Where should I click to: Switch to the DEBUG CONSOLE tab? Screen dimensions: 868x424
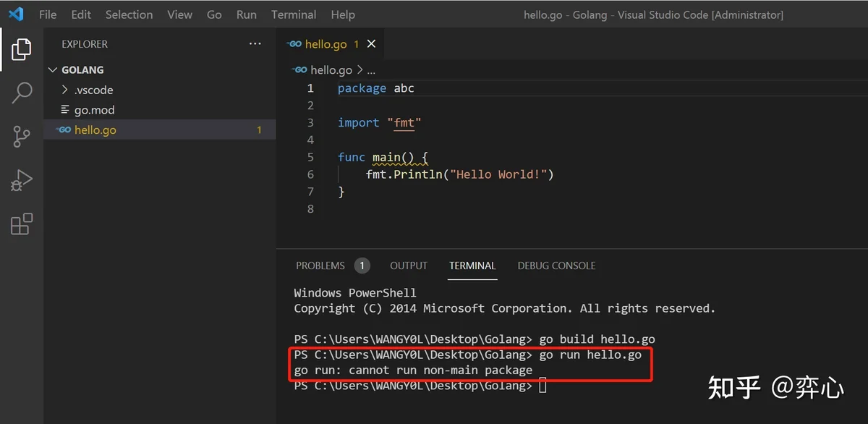tap(556, 266)
